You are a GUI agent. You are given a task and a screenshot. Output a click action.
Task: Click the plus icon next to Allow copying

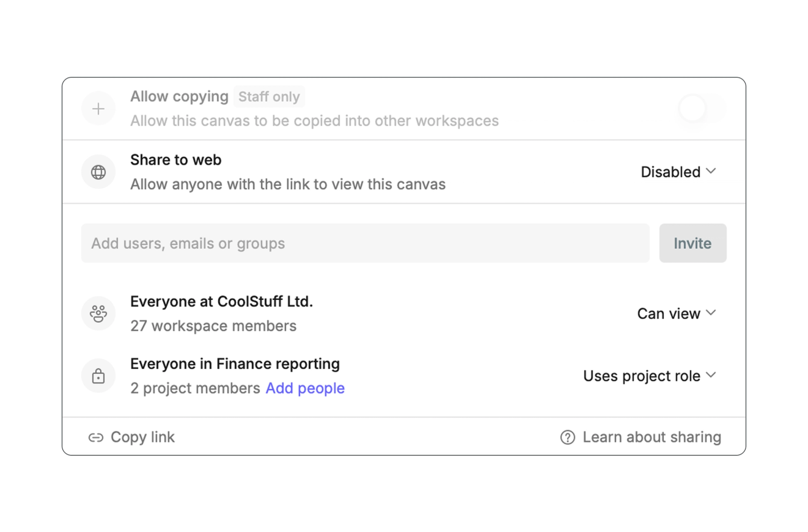[98, 108]
